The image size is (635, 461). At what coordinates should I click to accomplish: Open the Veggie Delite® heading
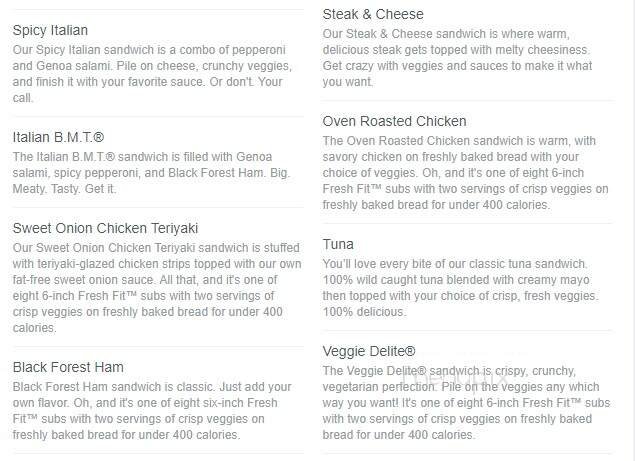pos(368,351)
